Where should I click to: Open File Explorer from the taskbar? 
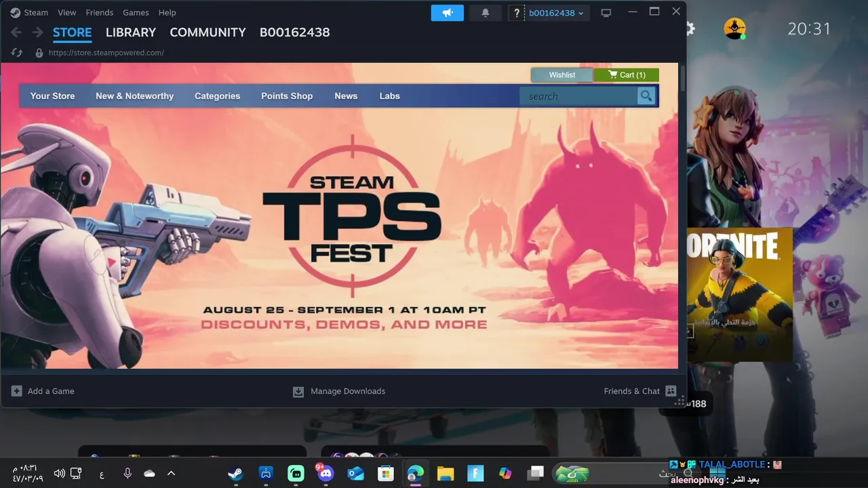[445, 473]
